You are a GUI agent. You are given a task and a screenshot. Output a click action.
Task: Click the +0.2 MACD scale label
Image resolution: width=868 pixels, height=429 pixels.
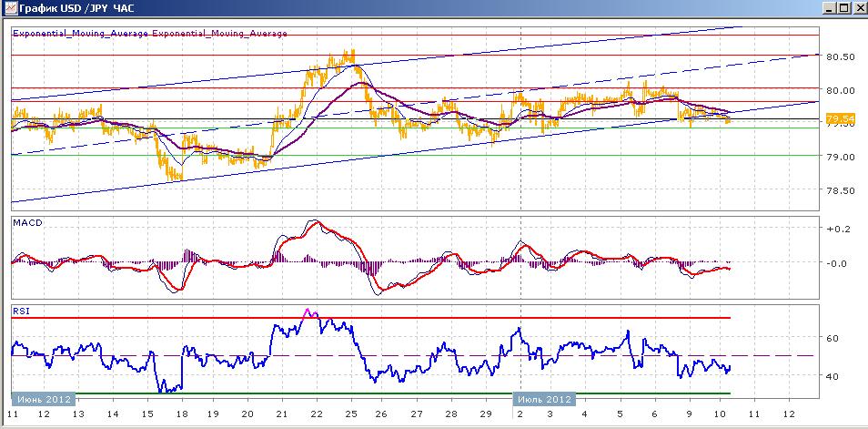pos(837,229)
